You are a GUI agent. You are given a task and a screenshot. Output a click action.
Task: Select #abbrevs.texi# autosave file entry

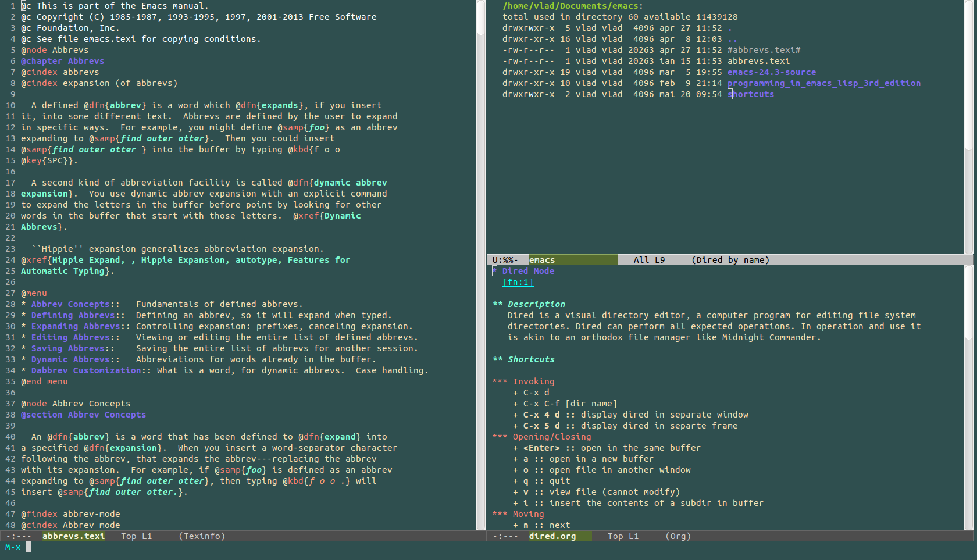pyautogui.click(x=764, y=50)
